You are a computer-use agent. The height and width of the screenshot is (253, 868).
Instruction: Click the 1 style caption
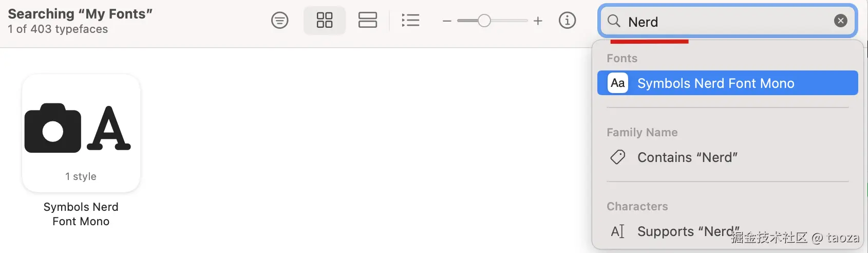click(x=81, y=176)
